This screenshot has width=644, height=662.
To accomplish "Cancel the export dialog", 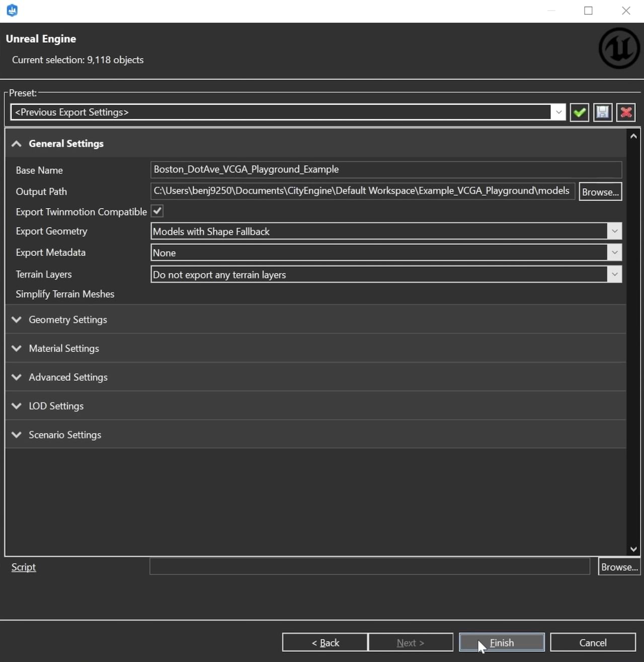I will [x=593, y=642].
